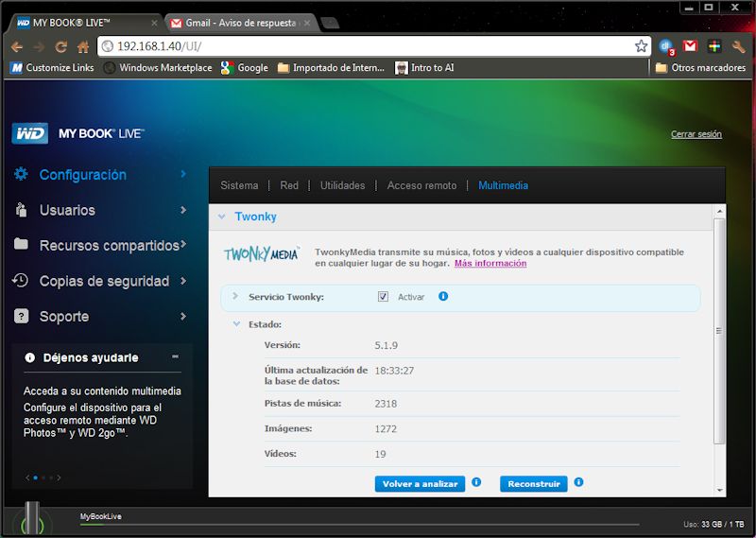Open the Más información link
The width and height of the screenshot is (756, 538).
[x=490, y=263]
